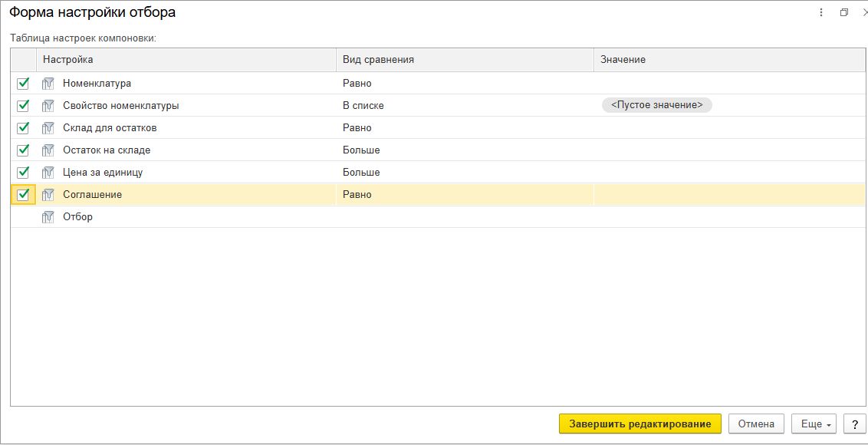Click the filter icon beside Склад для остатков
This screenshot has width=868, height=445.
[48, 128]
